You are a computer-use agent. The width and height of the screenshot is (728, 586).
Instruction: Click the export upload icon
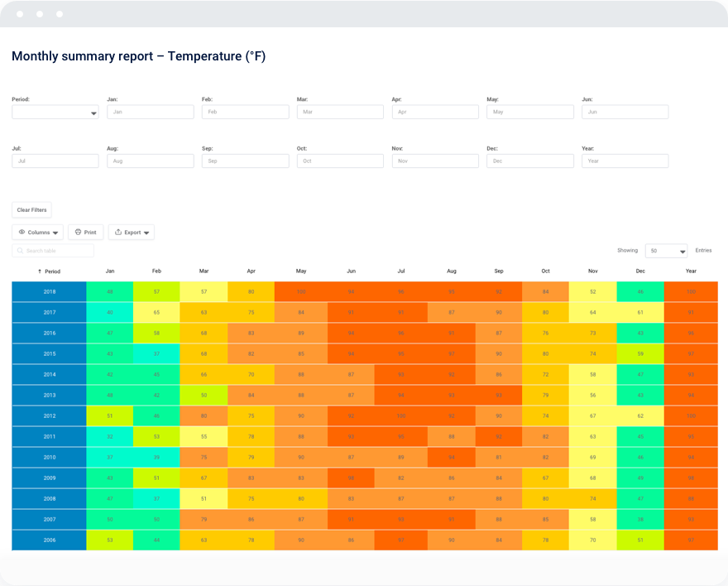tap(118, 233)
